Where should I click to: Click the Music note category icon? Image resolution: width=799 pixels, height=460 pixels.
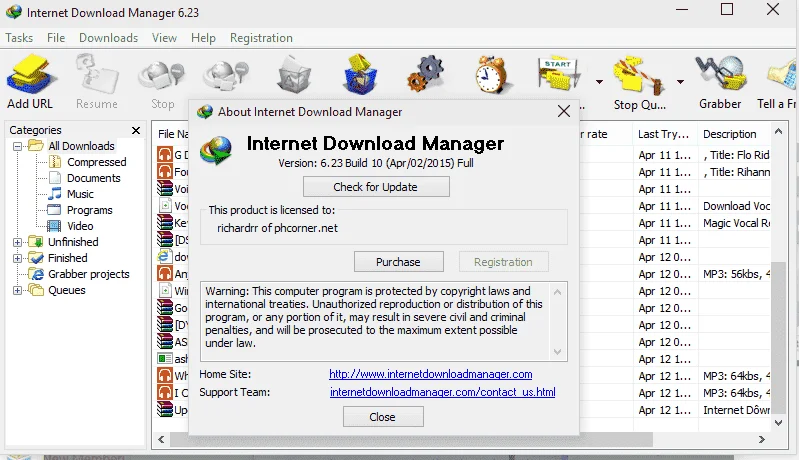(x=55, y=194)
